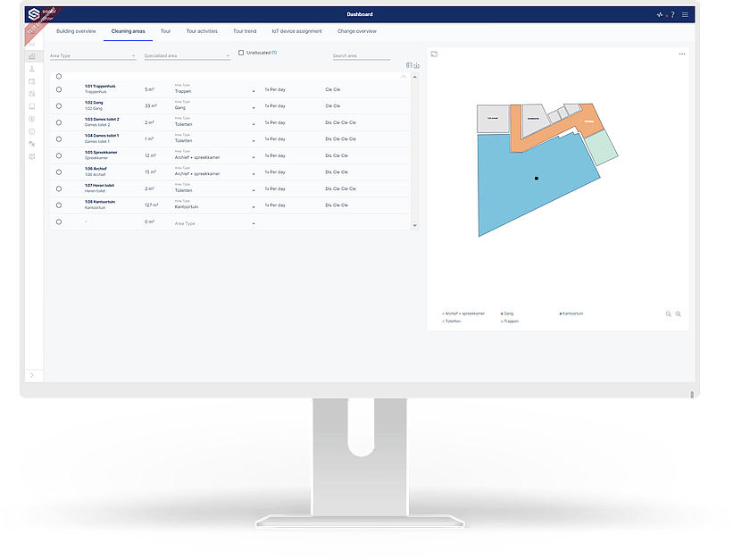Open the Area Type filter dropdown
Image resolution: width=733 pixels, height=560 pixels.
point(93,55)
